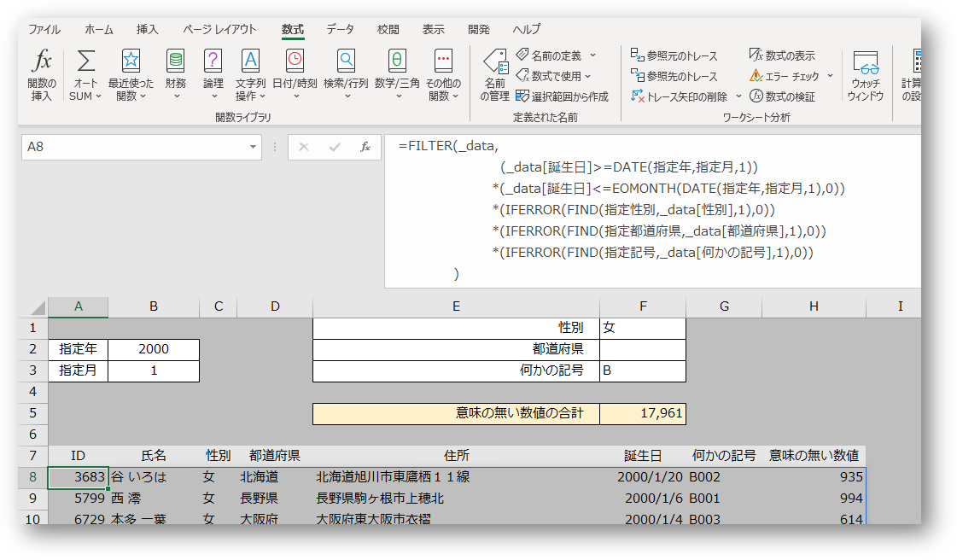Switch to the ページ レイアウト tab

coord(219,29)
